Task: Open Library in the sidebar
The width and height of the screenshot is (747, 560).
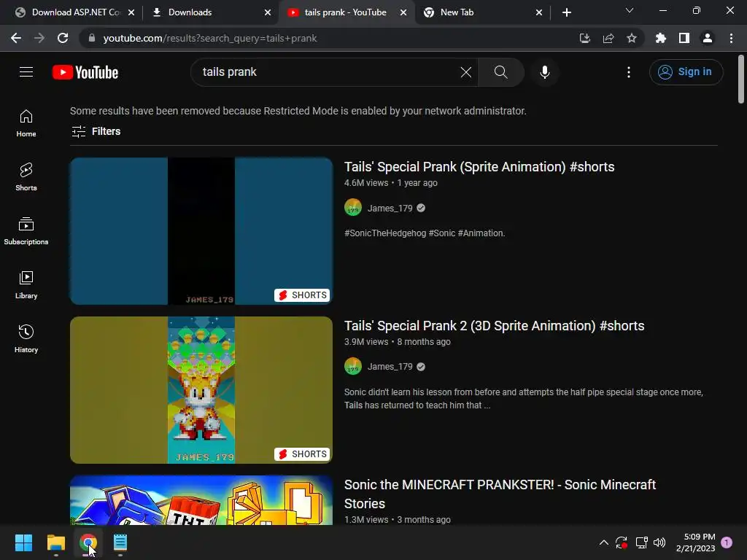Action: (x=26, y=285)
